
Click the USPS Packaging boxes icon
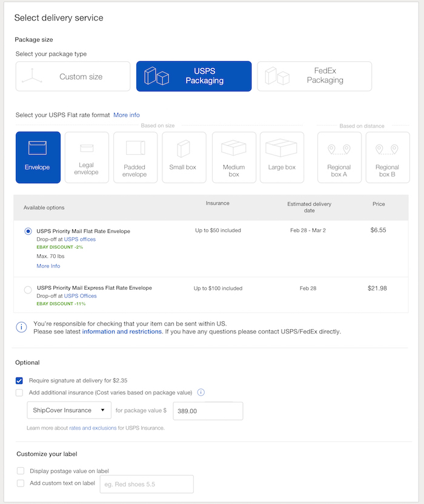click(x=157, y=76)
